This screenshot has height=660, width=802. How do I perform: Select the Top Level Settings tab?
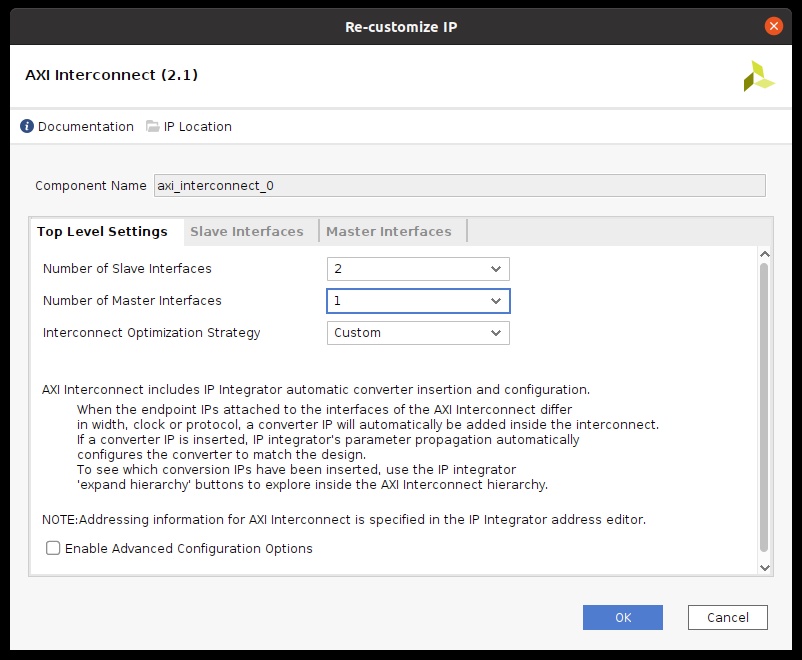pyautogui.click(x=102, y=231)
